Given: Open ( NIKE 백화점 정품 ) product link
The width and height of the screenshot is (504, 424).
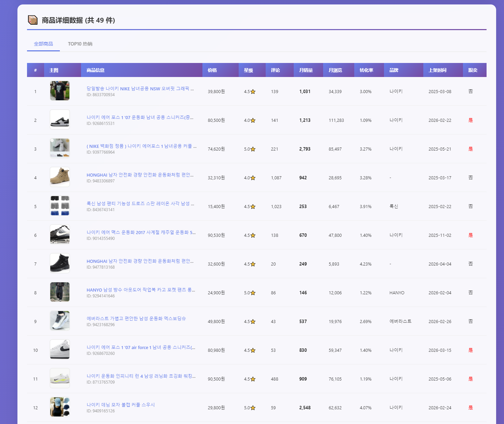Looking at the screenshot, I should tap(142, 146).
